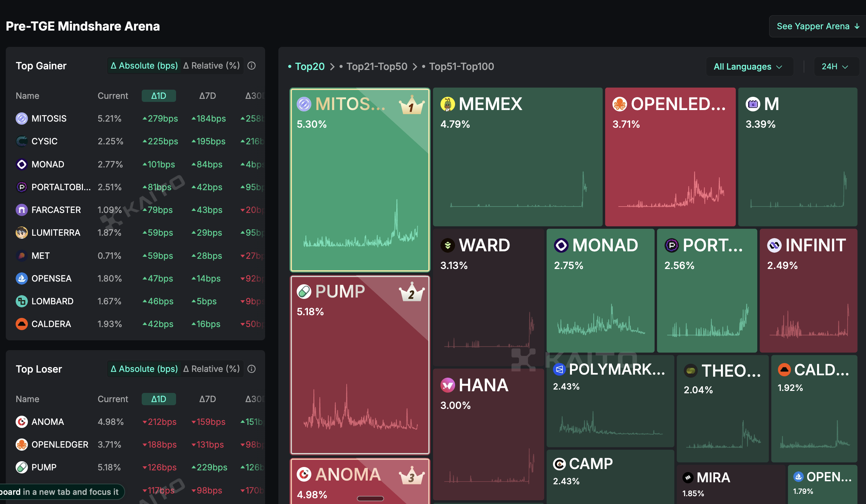
Task: Open the MONAD treemap tile chart
Action: [600, 290]
